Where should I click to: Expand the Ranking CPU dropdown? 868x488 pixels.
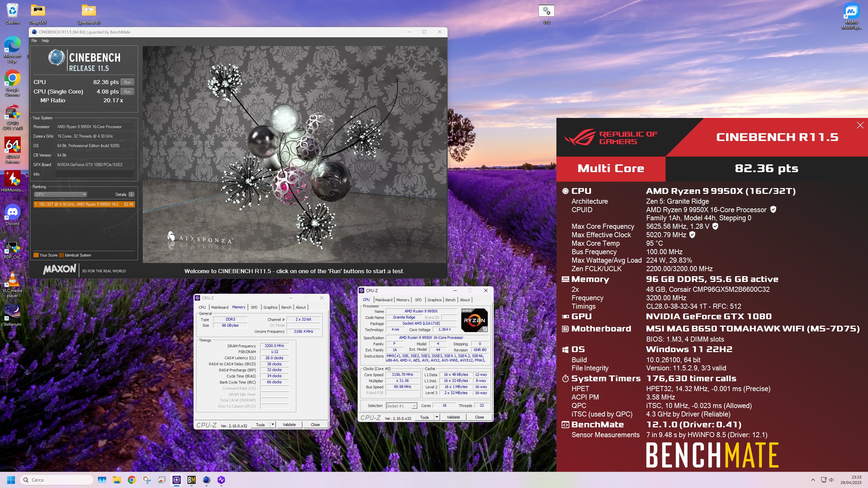click(x=61, y=195)
